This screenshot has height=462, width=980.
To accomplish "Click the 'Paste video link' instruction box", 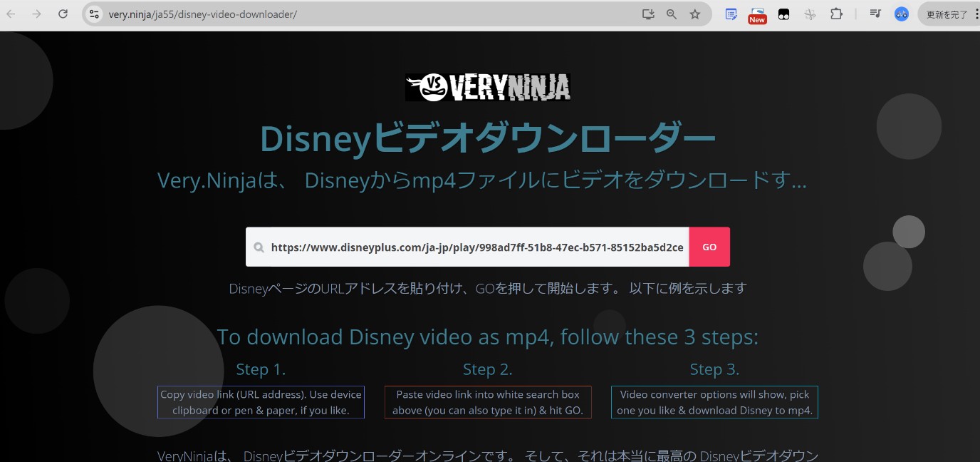I will point(488,402).
